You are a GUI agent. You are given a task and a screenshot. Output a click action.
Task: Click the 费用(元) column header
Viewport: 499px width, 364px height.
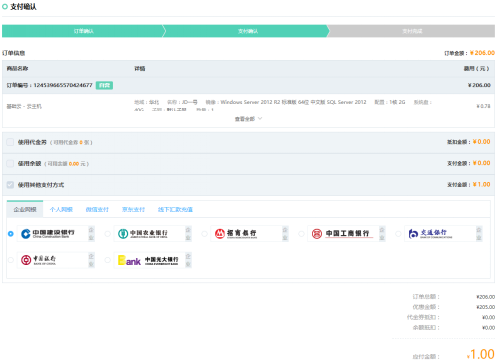pos(476,68)
